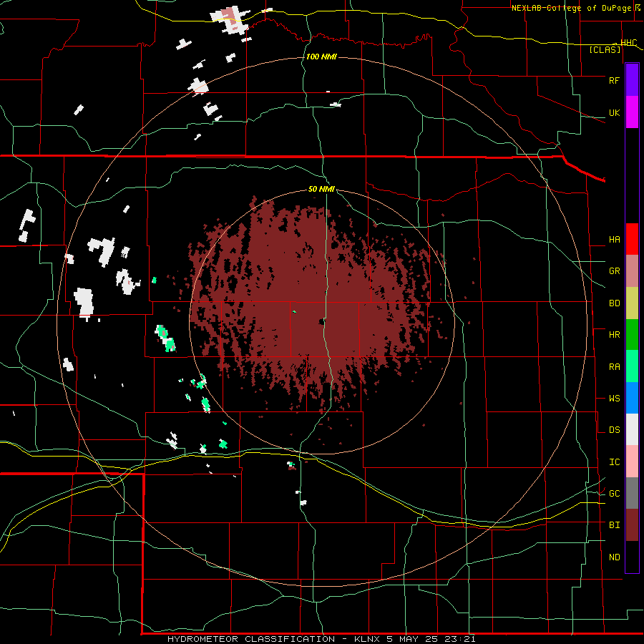644x644 pixels.
Task: Click the HA red legend swatch
Action: click(632, 239)
